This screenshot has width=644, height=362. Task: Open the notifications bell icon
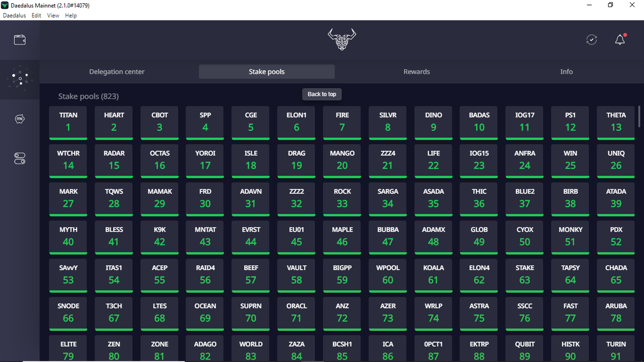click(x=620, y=40)
